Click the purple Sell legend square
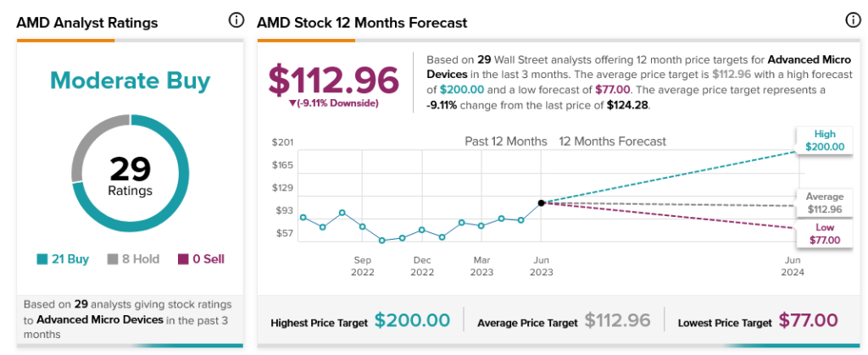 click(x=183, y=259)
